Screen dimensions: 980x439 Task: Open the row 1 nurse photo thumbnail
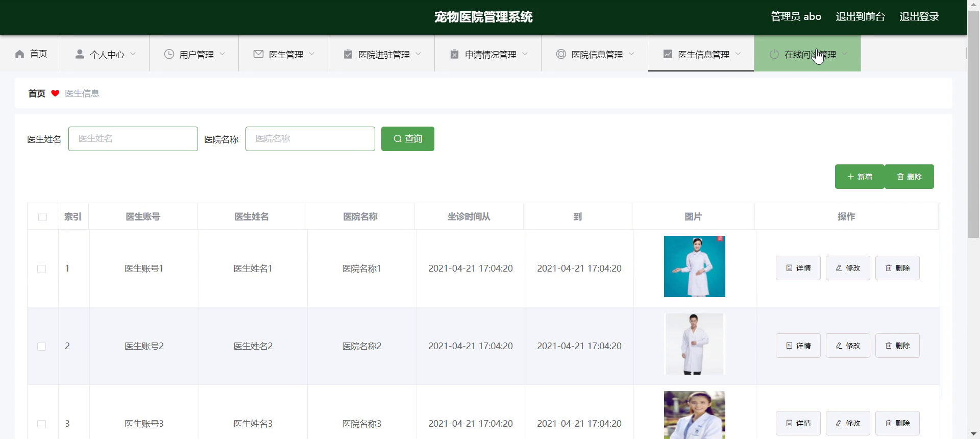pyautogui.click(x=694, y=266)
